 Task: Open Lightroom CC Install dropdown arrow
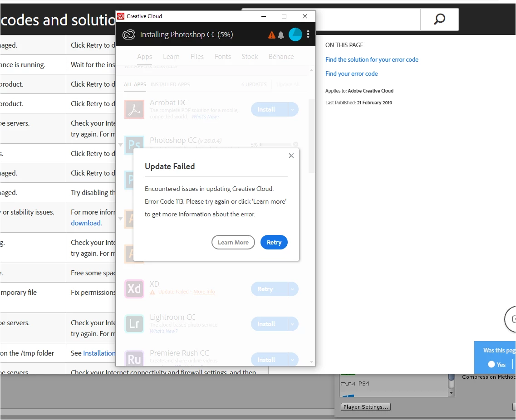[293, 324]
